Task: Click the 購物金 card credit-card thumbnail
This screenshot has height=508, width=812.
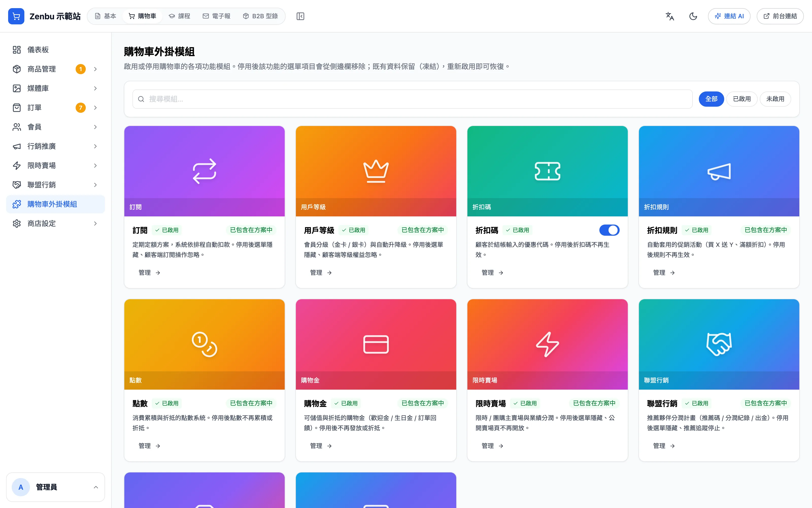Action: pyautogui.click(x=376, y=344)
